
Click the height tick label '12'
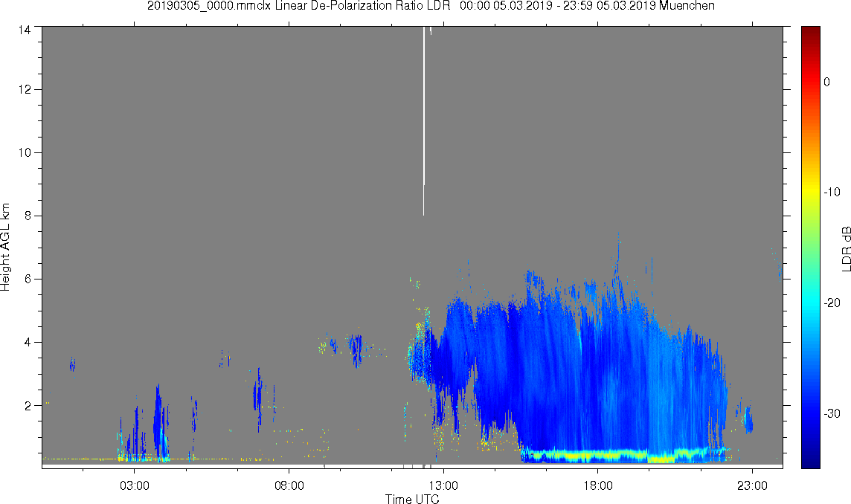25,89
